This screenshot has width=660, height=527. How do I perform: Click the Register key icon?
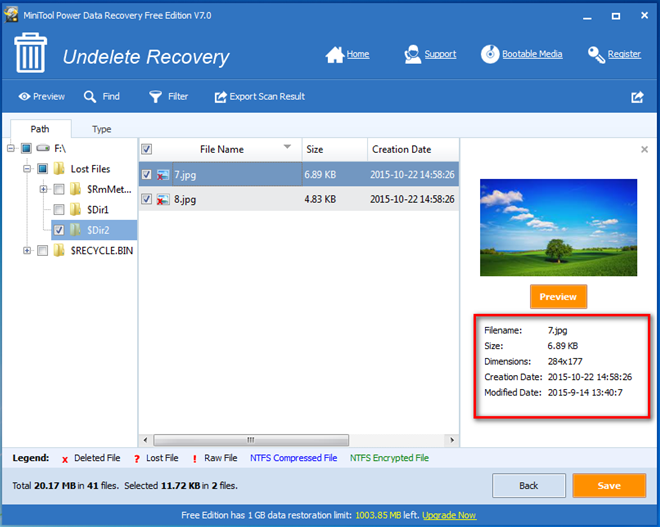pos(596,55)
